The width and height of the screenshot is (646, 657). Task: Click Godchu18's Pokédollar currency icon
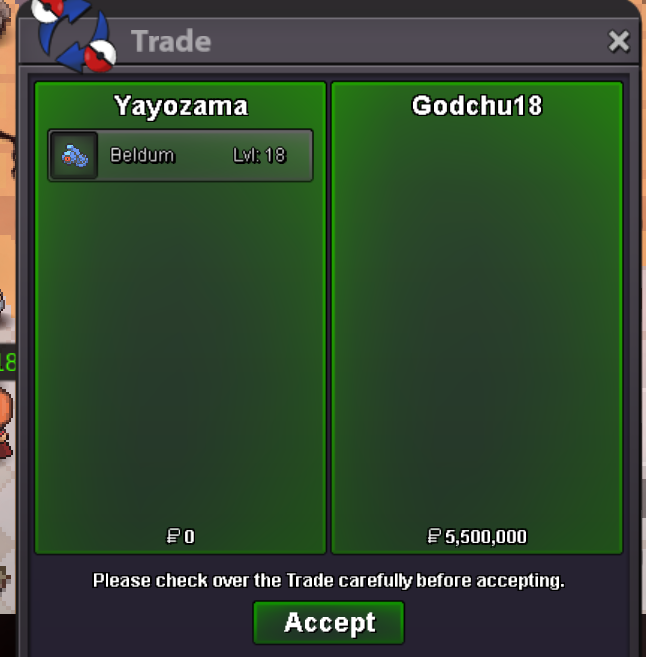pos(434,536)
